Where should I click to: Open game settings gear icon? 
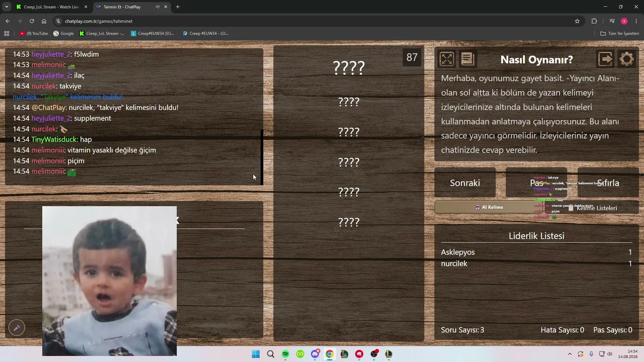coord(626,59)
